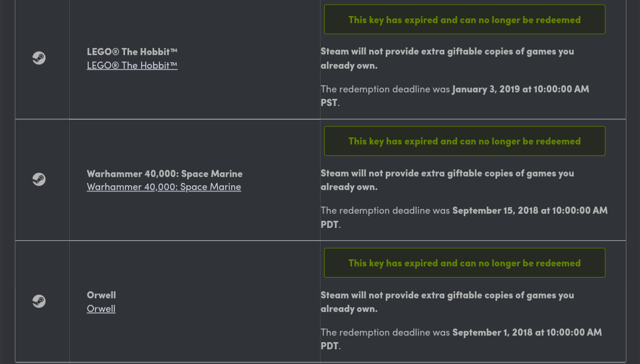Click the giftable copies notice in LEGO row

click(447, 58)
